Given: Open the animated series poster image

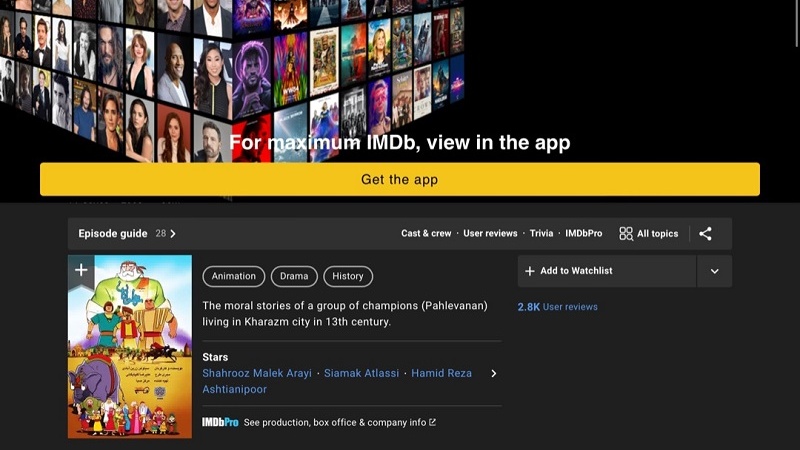Looking at the screenshot, I should click(130, 347).
